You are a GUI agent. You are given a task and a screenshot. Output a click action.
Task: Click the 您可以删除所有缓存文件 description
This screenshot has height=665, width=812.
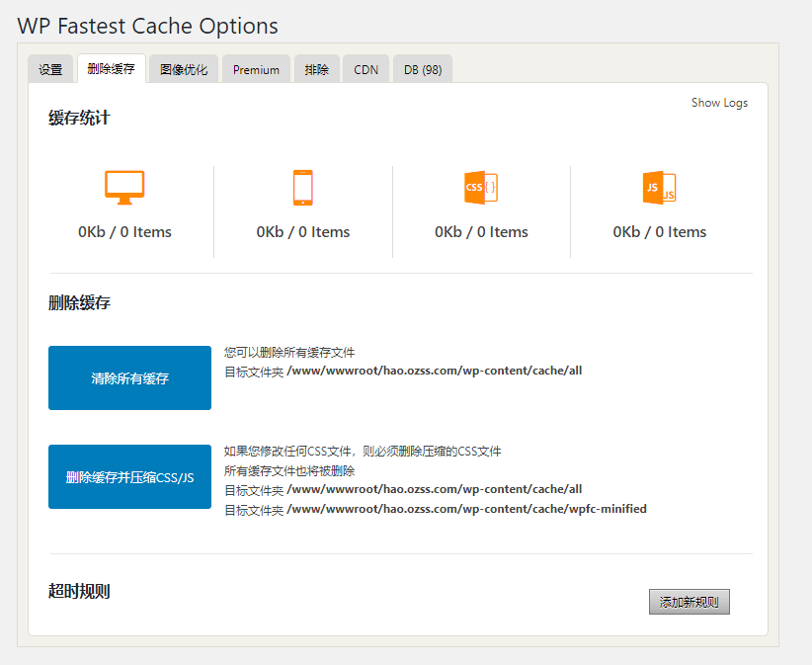289,353
